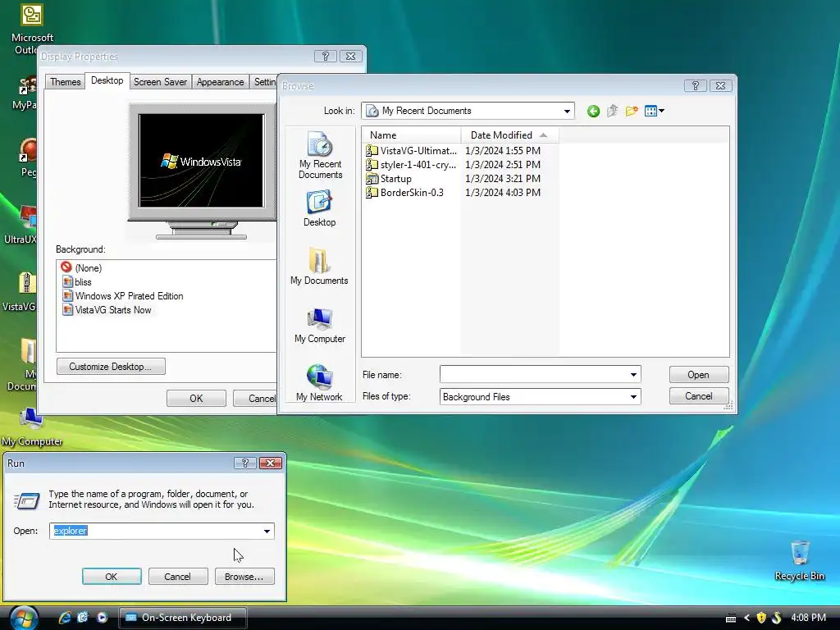Click the desktop preview monitor thumbnail
The height and width of the screenshot is (630, 840).
click(202, 161)
